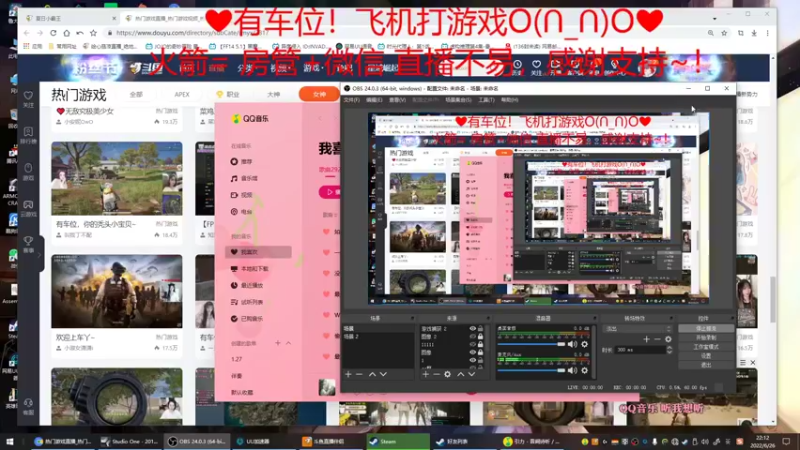Open OBS 编辑(E) menu

pyautogui.click(x=374, y=100)
